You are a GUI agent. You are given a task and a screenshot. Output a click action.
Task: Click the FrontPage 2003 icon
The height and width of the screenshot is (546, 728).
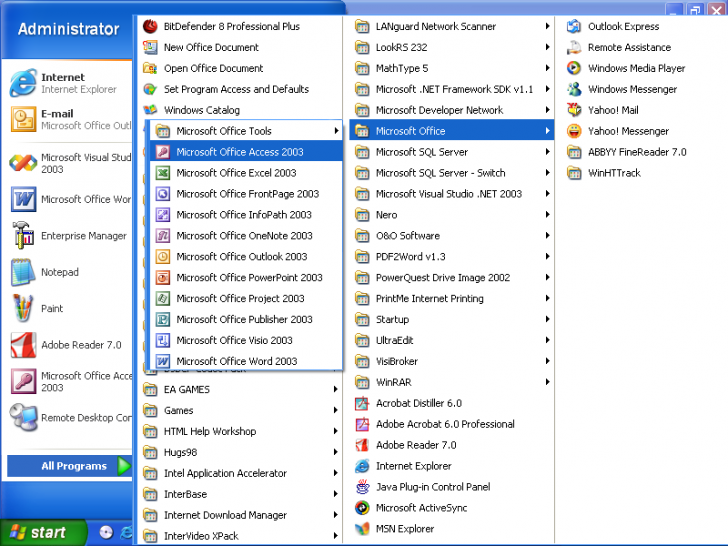tap(162, 194)
